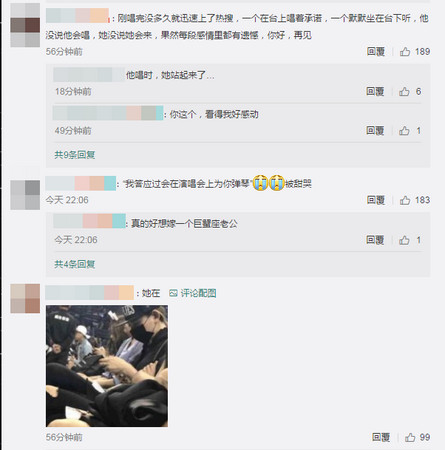Viewport: 445px width, 450px height.
Task: Reply to the 49分钟前 sub-comment
Action: (x=375, y=130)
